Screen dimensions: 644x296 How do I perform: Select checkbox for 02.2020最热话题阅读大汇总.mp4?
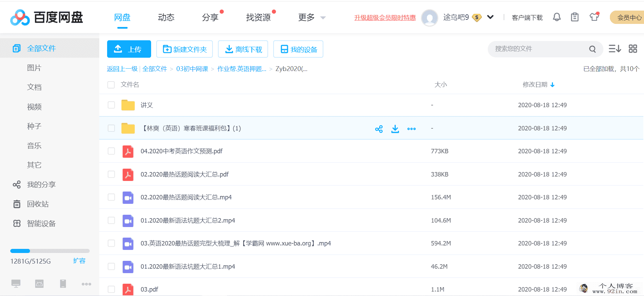111,197
